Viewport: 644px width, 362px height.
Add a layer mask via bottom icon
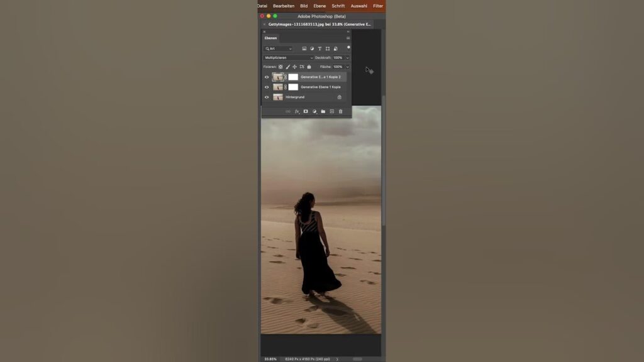click(x=306, y=111)
